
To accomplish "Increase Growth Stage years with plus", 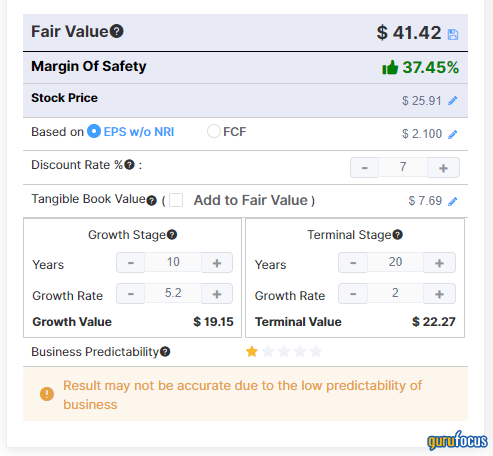I will tap(217, 263).
